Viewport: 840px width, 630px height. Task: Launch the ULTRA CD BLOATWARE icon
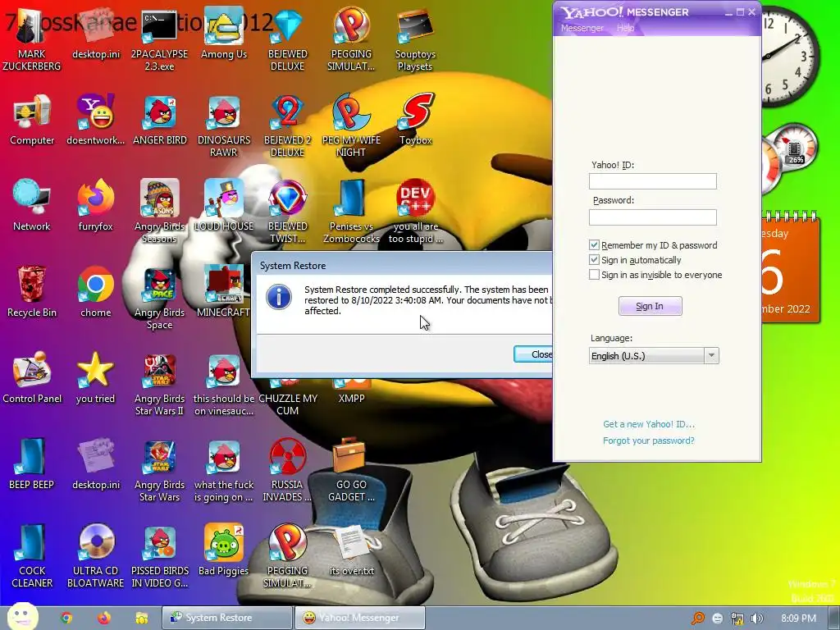96,556
